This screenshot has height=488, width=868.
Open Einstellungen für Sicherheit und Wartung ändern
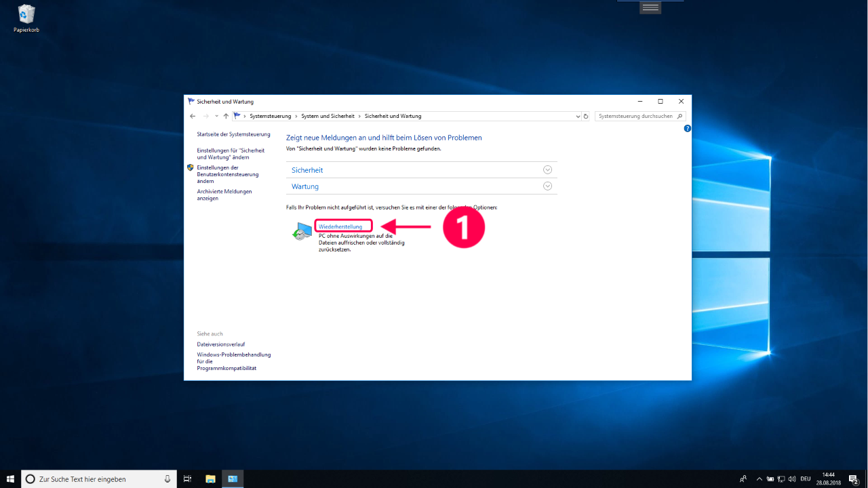click(231, 154)
